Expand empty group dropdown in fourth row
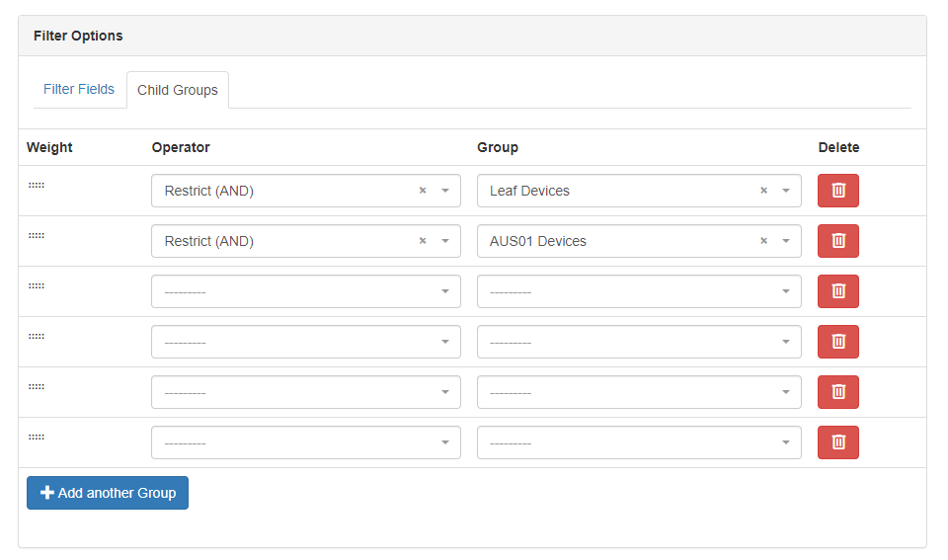Screen dimensions: 948x560 (638, 342)
